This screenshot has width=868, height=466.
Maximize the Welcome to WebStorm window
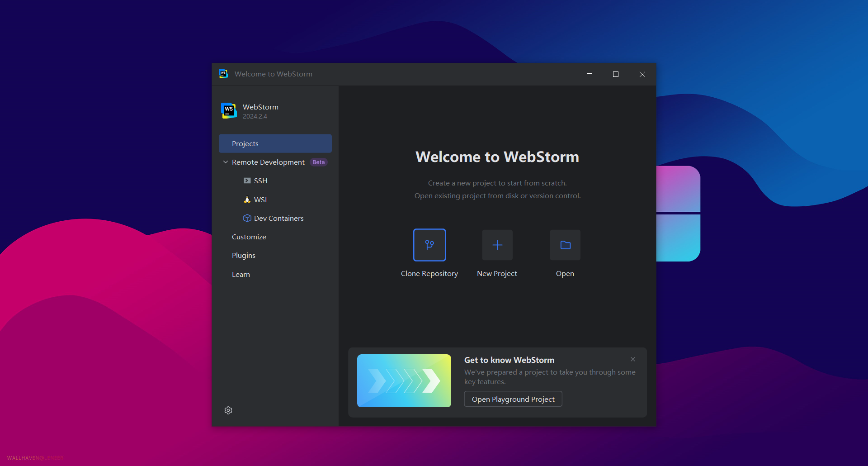[x=616, y=74]
